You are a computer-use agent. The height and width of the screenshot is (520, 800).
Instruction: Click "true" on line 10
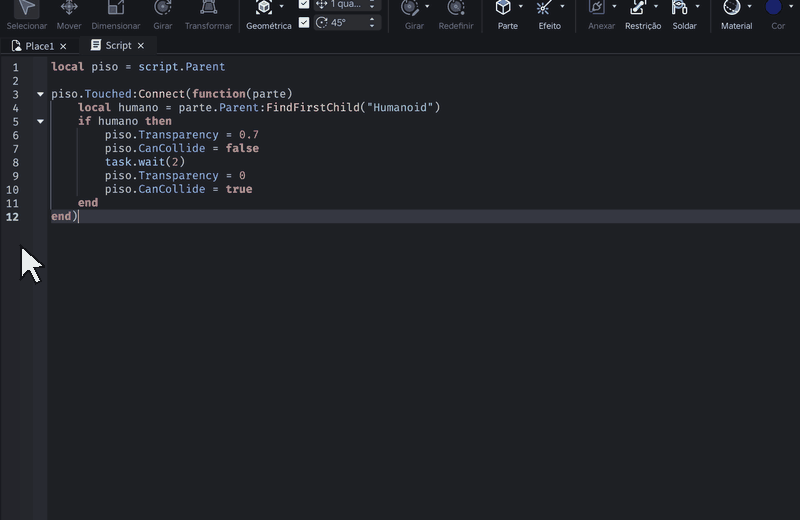pos(239,189)
